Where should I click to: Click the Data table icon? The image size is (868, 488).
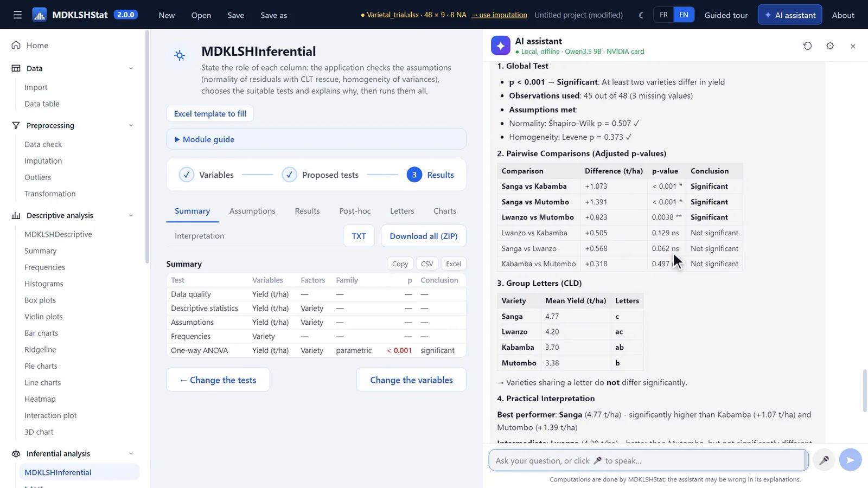coord(16,68)
